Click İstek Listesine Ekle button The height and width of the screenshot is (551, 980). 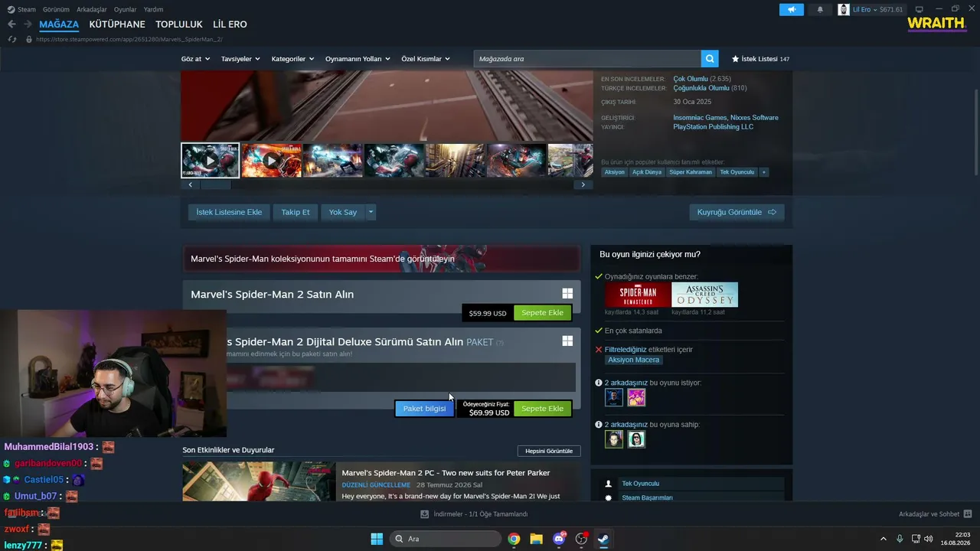(229, 212)
